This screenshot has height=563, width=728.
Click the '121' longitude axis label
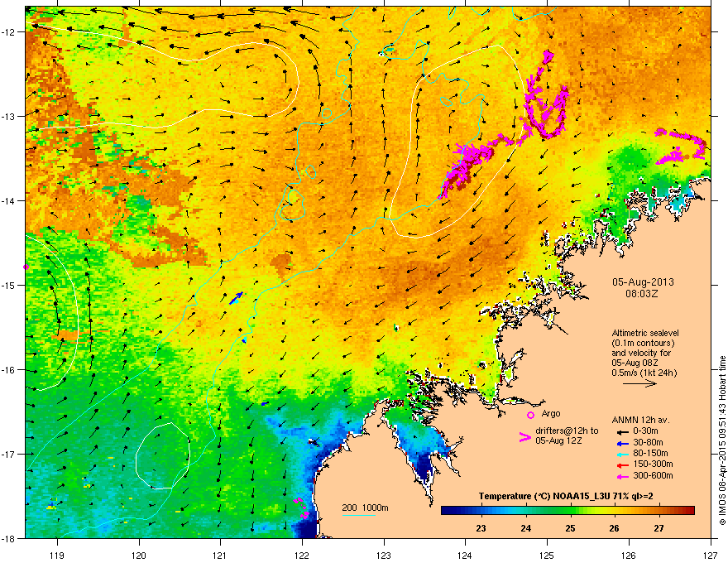tap(220, 555)
